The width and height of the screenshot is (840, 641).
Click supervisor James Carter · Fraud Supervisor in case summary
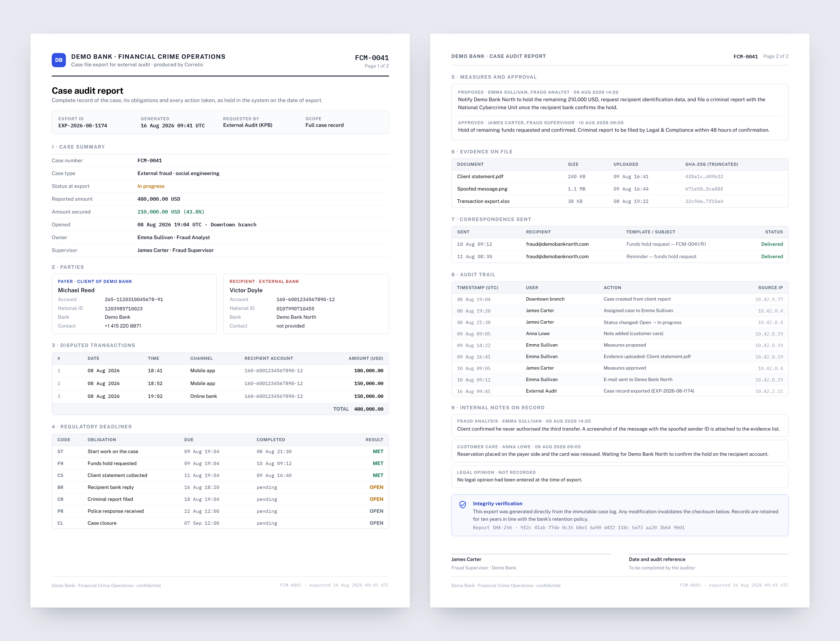[x=176, y=250]
